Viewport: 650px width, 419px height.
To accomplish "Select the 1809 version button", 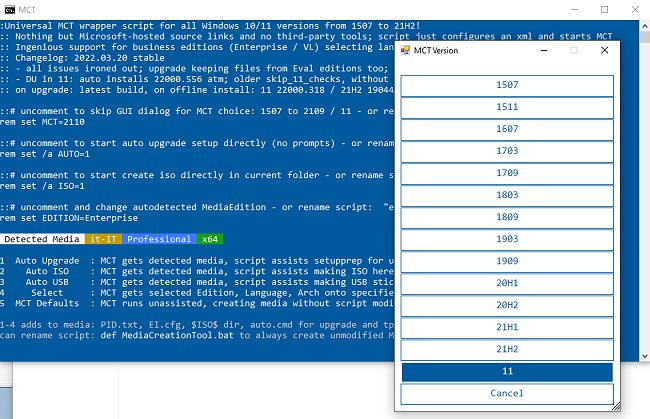I will [507, 217].
